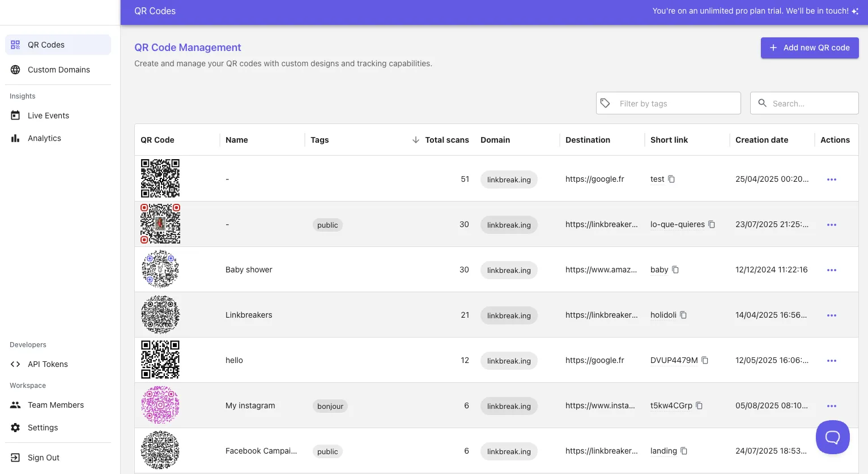Screen dimensions: 868x474
Task: Click the 'DVUP4479M' short link text
Action: 674,360
